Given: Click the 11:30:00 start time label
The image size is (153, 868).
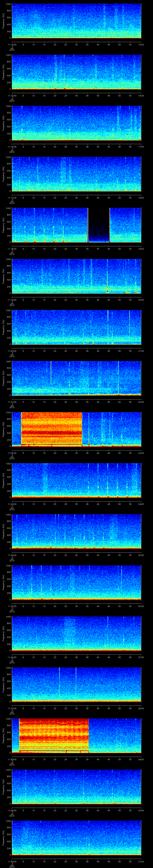Looking at the screenshot, I should pos(12,861).
